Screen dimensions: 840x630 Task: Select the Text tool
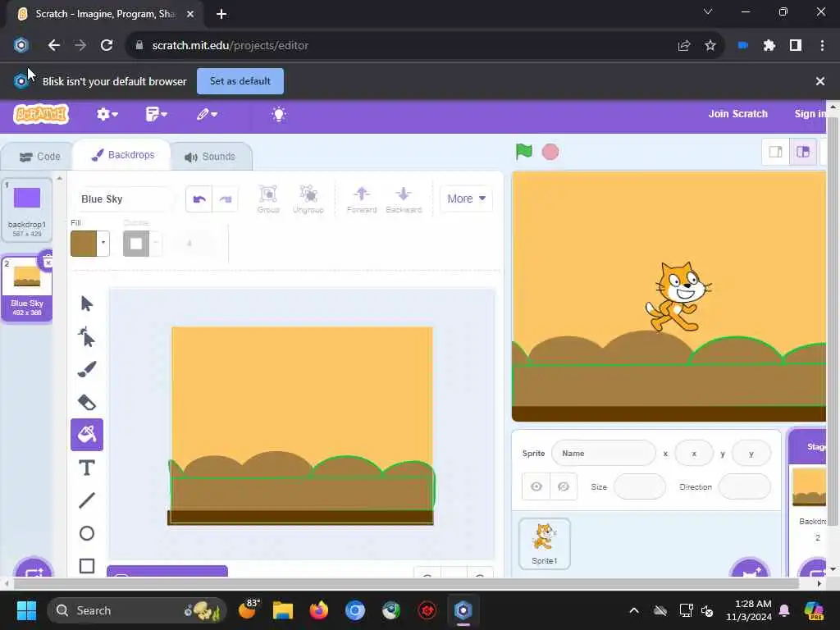pos(87,468)
